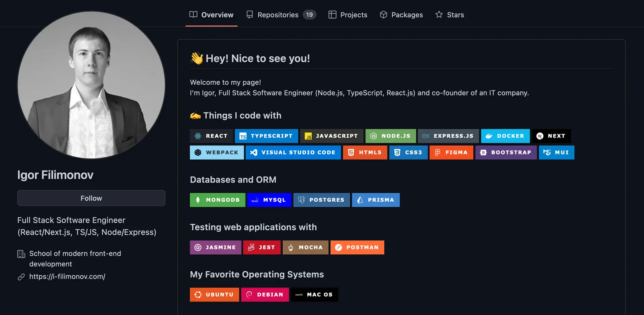This screenshot has width=644, height=315.
Task: Click the Figma badge
Action: [451, 152]
